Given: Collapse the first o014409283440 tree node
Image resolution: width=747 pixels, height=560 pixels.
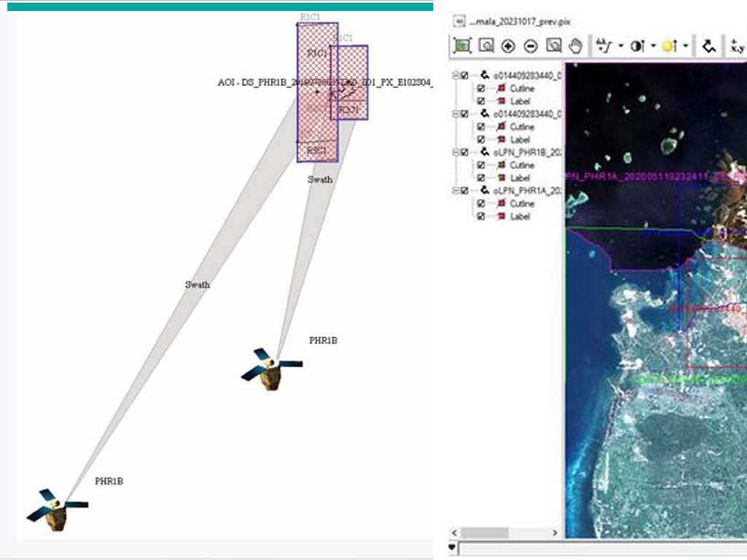Looking at the screenshot, I should 455,75.
